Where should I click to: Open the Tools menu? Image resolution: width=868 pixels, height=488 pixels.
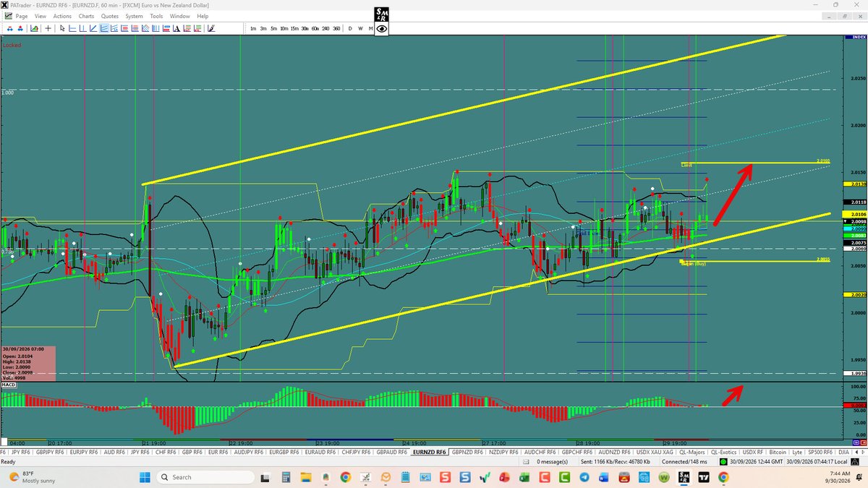[157, 16]
